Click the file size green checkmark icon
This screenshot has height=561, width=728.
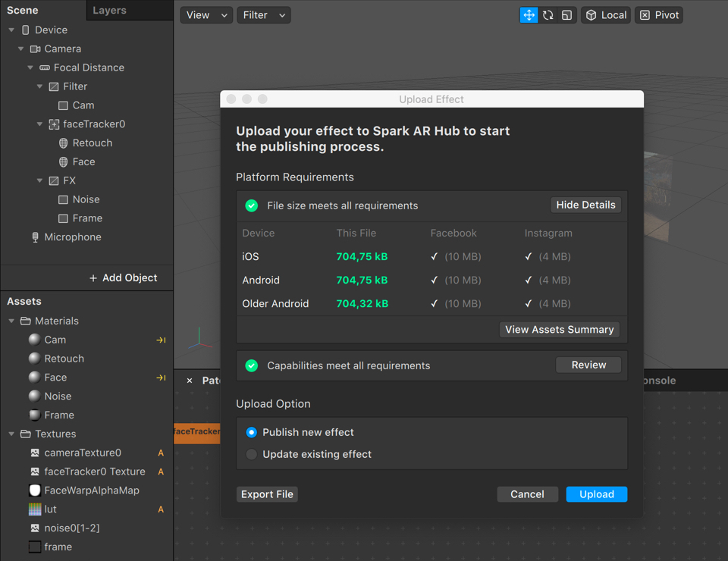[252, 205]
